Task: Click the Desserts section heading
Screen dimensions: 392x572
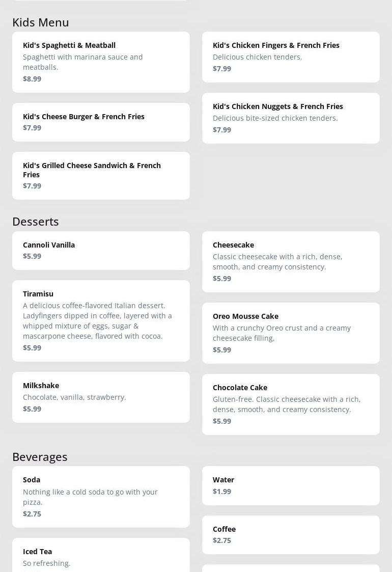Action: tap(36, 222)
